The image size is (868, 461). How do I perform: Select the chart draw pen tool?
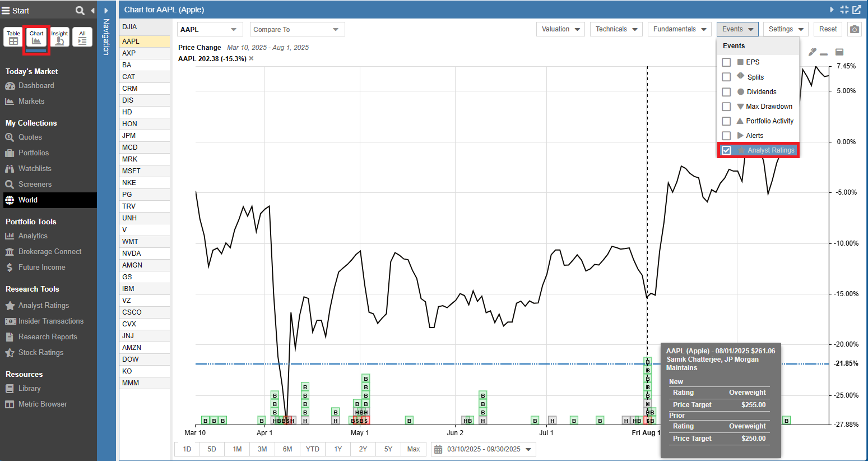(x=813, y=52)
